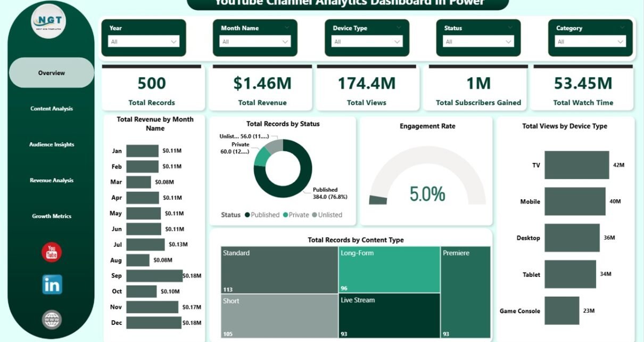Screen dimensions: 644x342
Task: Click the TV bar in device chart
Action: coord(576,165)
